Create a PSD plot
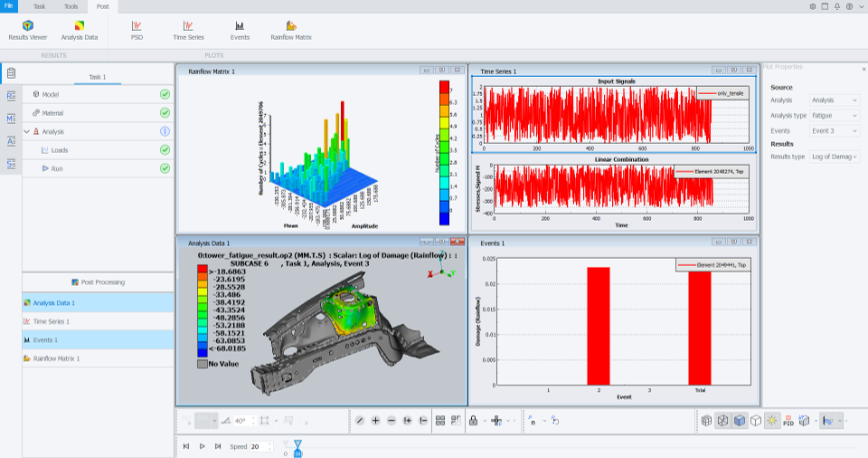The width and height of the screenshot is (868, 458). click(x=137, y=30)
